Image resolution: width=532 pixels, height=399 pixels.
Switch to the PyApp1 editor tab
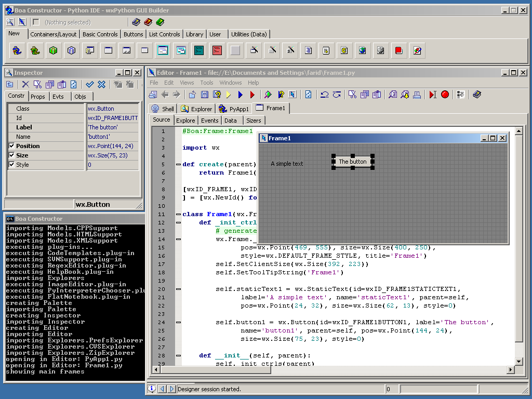coord(234,109)
